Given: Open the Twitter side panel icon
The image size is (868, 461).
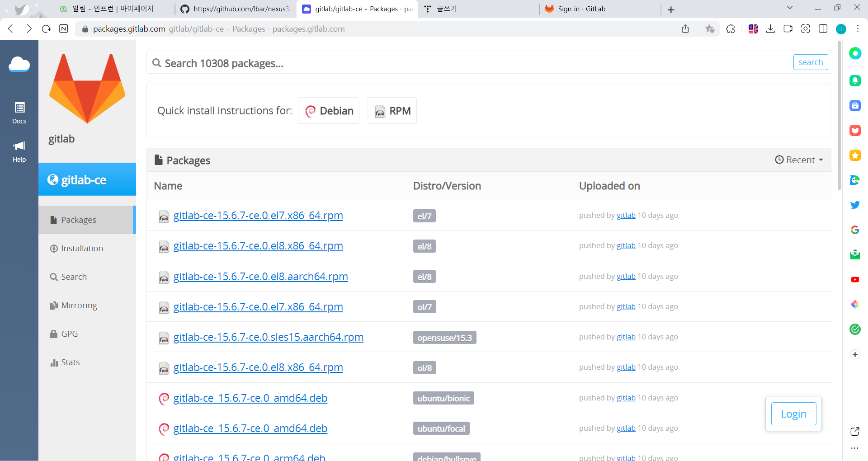Looking at the screenshot, I should tap(855, 205).
